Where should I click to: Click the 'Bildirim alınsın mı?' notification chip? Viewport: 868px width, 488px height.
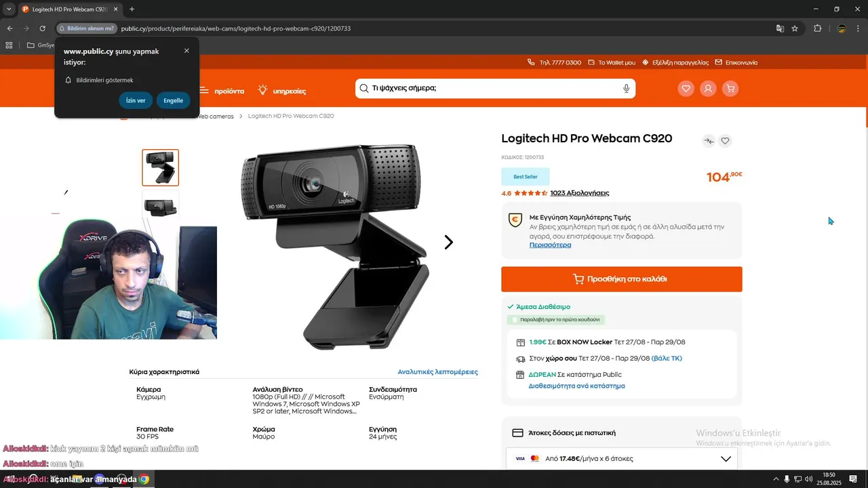click(x=86, y=28)
